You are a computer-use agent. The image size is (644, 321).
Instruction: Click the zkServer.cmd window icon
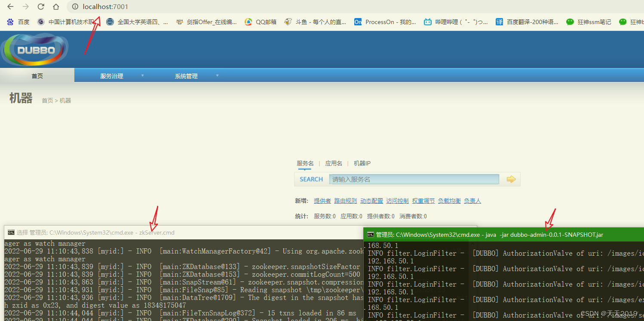pyautogui.click(x=11, y=232)
